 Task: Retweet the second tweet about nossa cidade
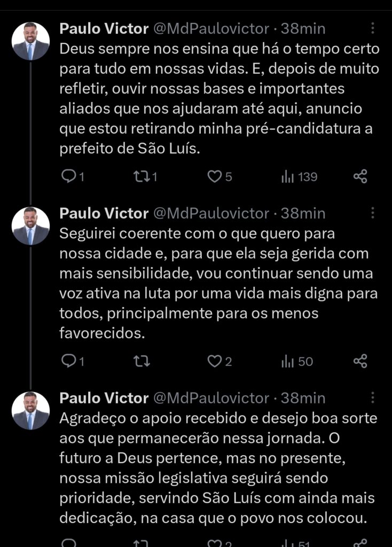pos(141,362)
